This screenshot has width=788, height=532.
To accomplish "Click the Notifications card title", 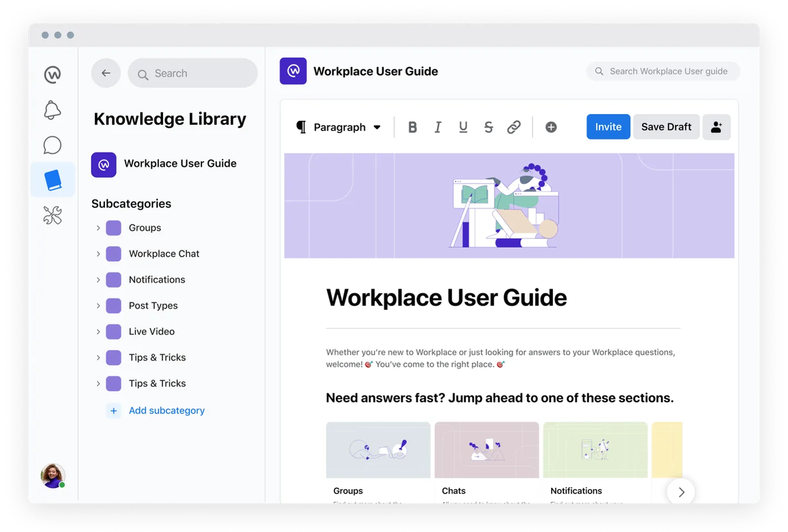I will point(576,491).
